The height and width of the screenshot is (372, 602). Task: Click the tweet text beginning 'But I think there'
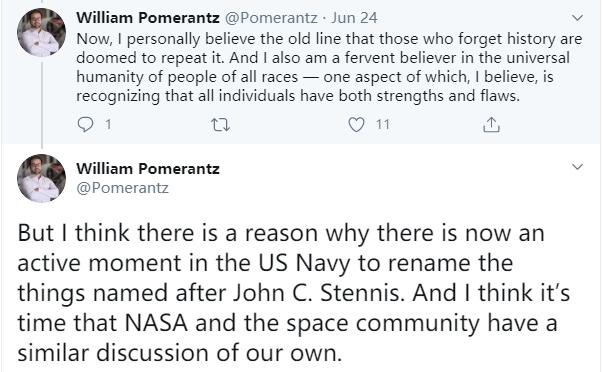click(294, 293)
